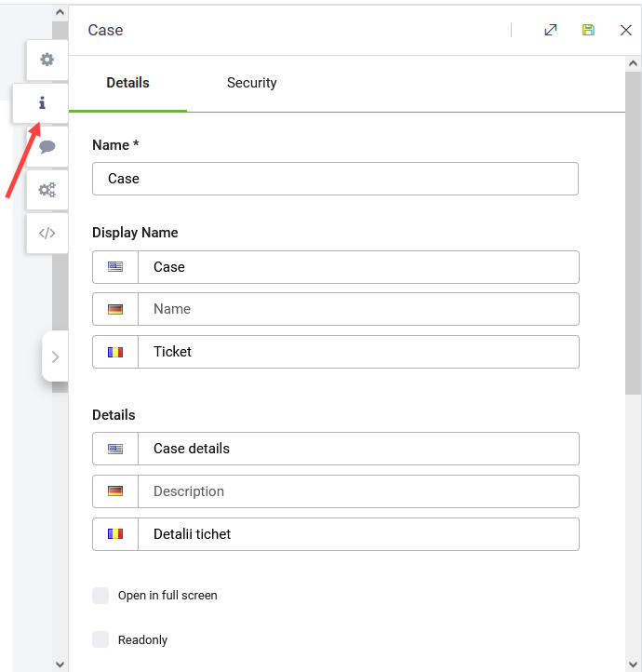
Task: Open the comments speech bubble tab
Action: pos(47,147)
